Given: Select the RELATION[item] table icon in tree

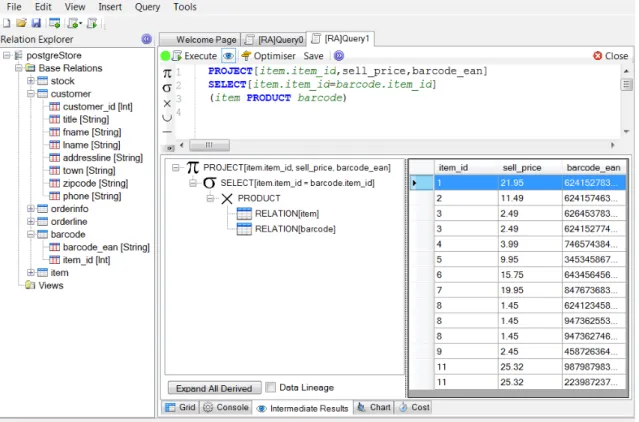Looking at the screenshot, I should [x=244, y=213].
